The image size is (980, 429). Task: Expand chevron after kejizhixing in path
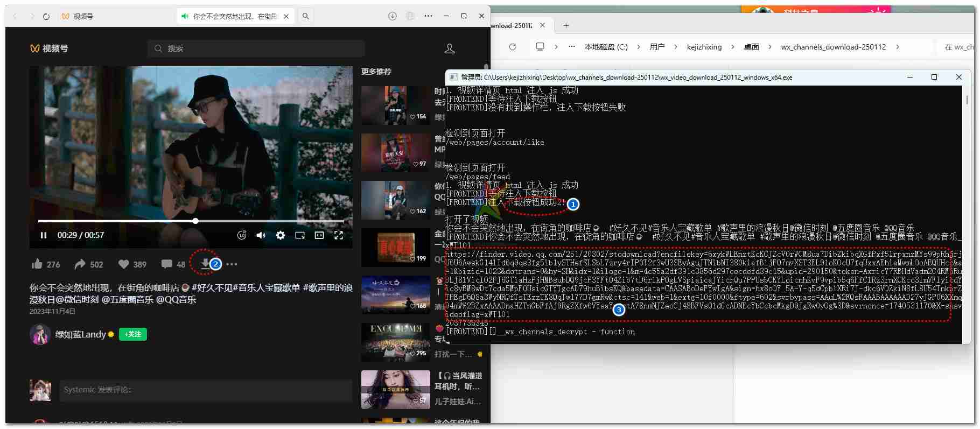coord(733,47)
